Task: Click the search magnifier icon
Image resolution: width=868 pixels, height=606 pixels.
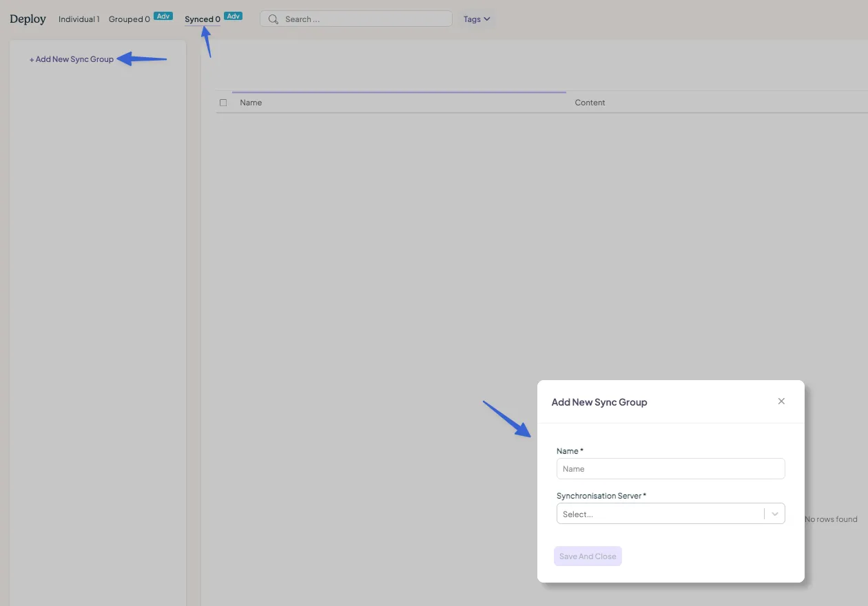Action: click(x=273, y=19)
